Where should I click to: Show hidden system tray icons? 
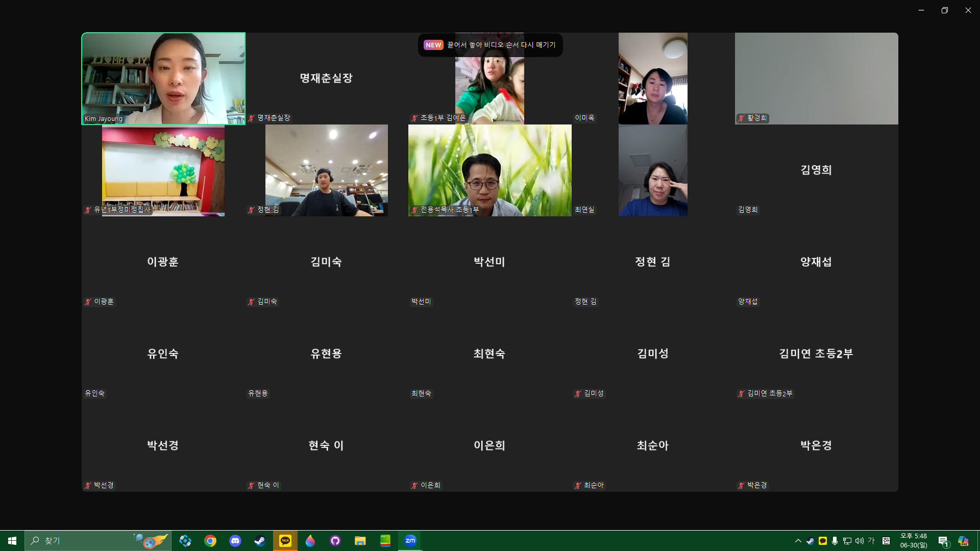tap(798, 541)
